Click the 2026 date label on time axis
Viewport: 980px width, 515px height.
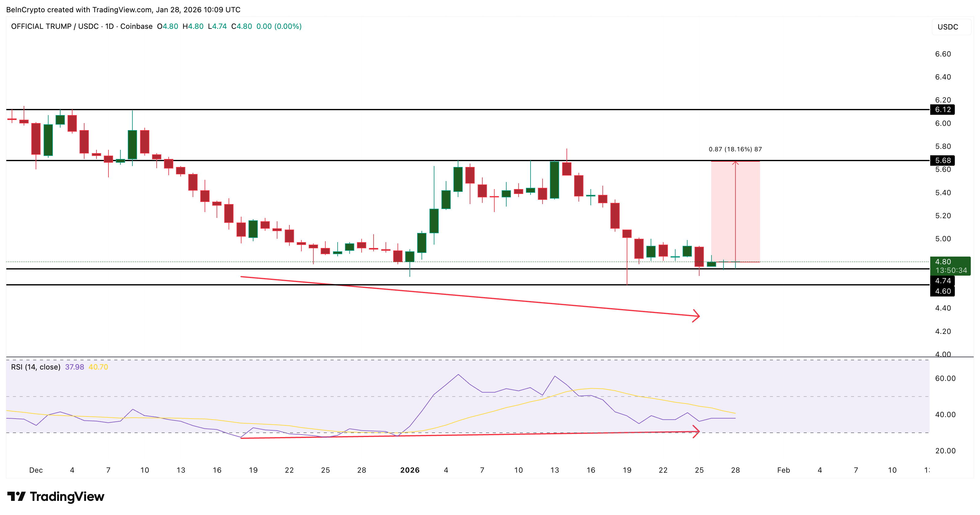point(410,470)
